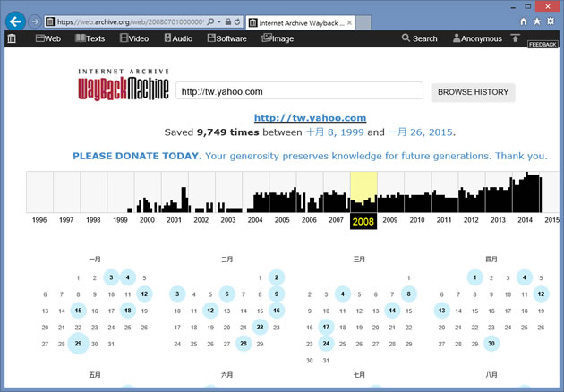This screenshot has height=392, width=564.
Task: Open the Texts section in the Archive nav bar
Action: click(90, 38)
